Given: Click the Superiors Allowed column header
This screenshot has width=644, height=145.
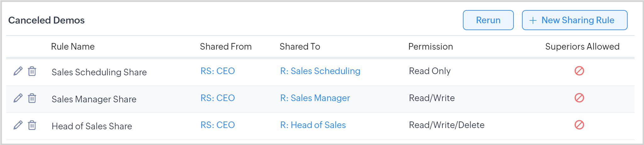Looking at the screenshot, I should coord(582,46).
